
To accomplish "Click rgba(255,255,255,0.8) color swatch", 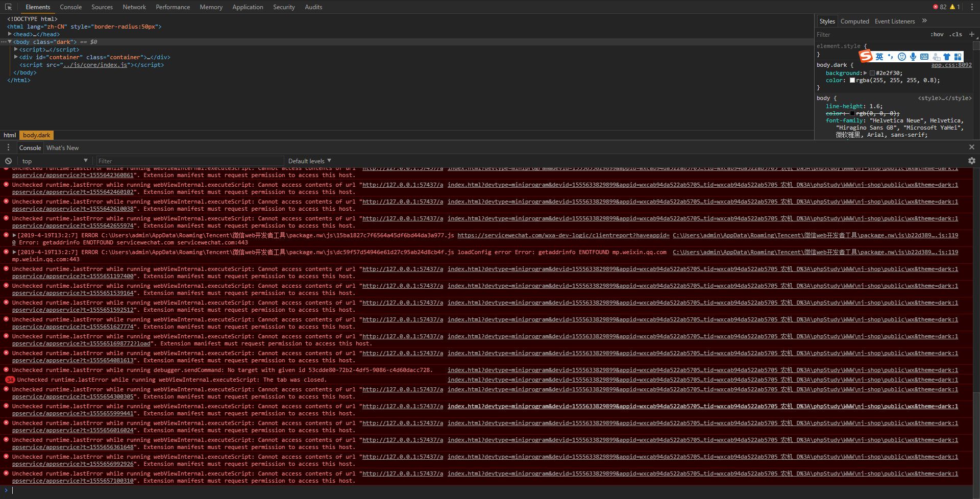I will click(852, 80).
